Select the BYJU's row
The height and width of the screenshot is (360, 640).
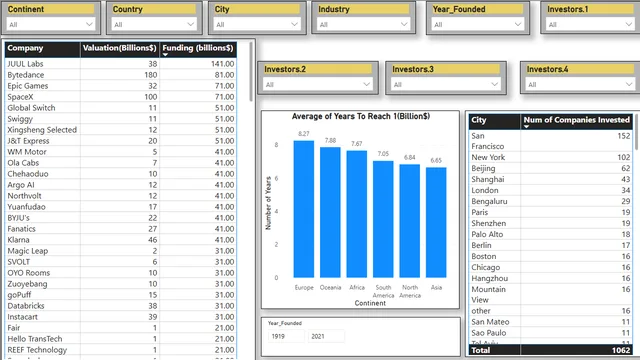(121, 218)
